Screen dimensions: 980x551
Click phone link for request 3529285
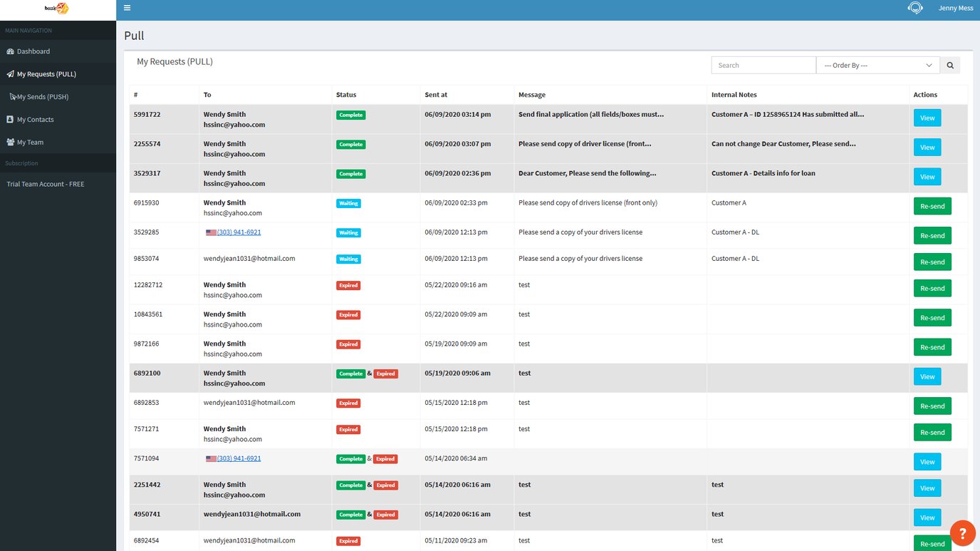click(239, 232)
